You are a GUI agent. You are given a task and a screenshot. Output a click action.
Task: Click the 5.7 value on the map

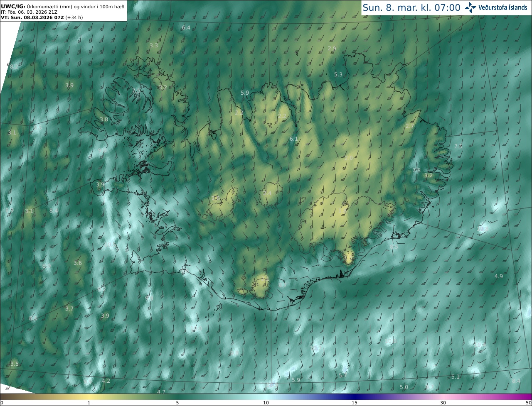343,376
